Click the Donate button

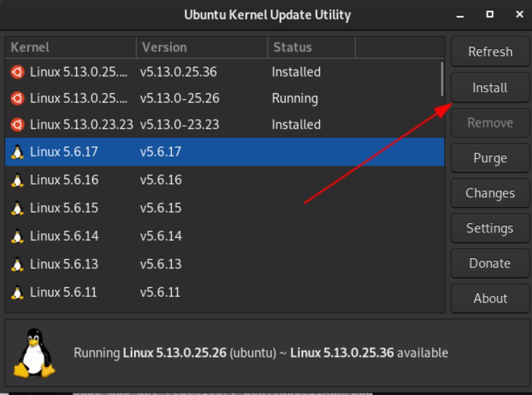[489, 263]
